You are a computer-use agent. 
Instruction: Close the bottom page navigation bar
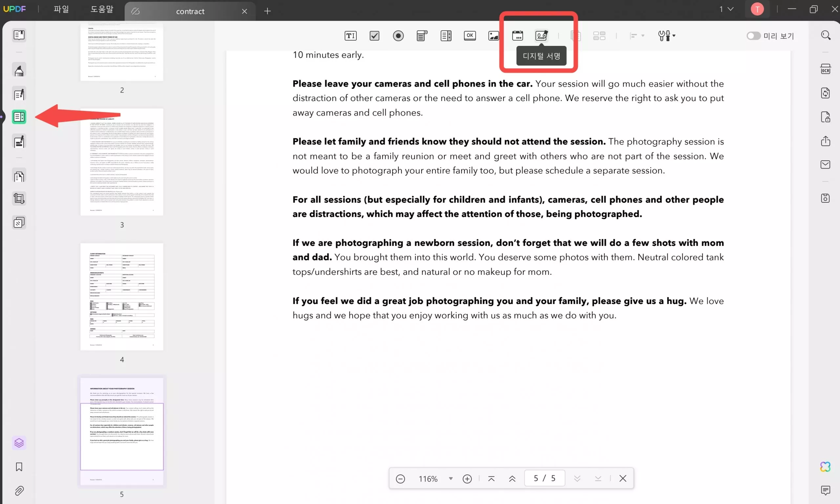pos(622,478)
